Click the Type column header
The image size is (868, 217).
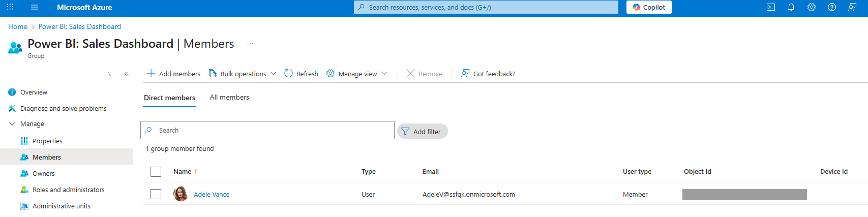[369, 171]
